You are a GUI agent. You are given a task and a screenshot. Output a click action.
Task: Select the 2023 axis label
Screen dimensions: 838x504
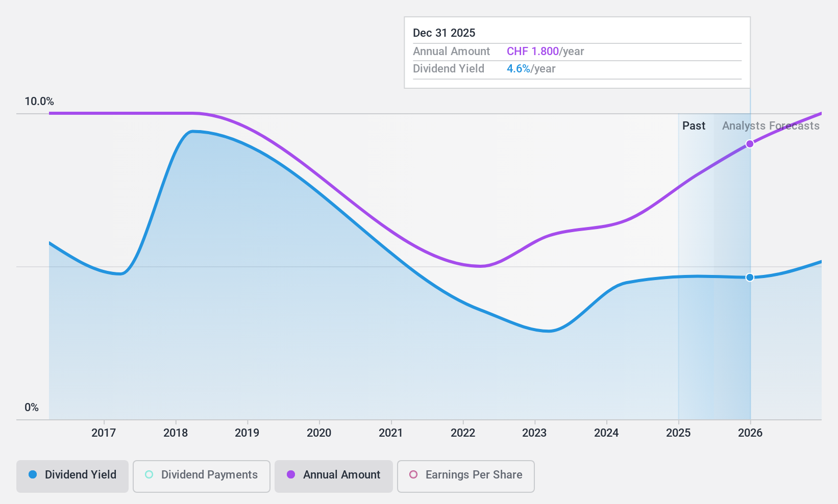[x=534, y=433]
